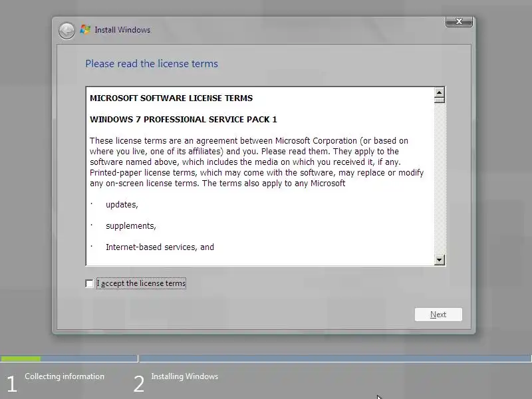Click the 'I accept the license terms' label

click(x=141, y=283)
